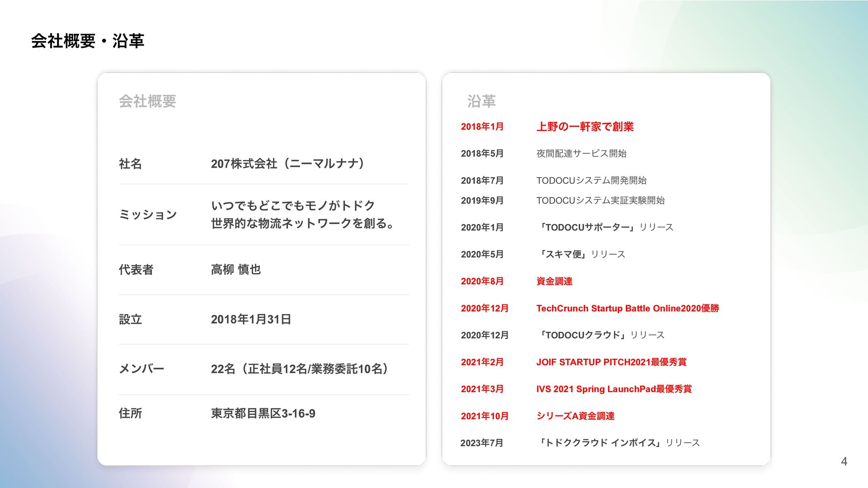Click page number 4
868x488 pixels.
click(844, 461)
